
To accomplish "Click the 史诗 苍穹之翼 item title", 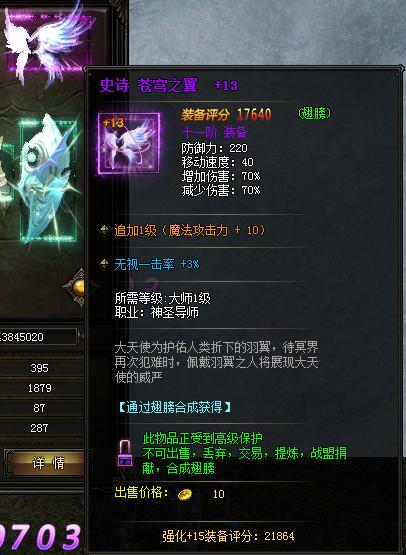I will 149,85.
